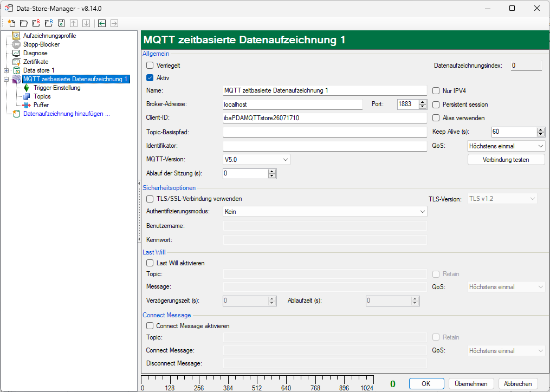The height and width of the screenshot is (392, 550).
Task: Click the Übernehmen button
Action: (471, 383)
